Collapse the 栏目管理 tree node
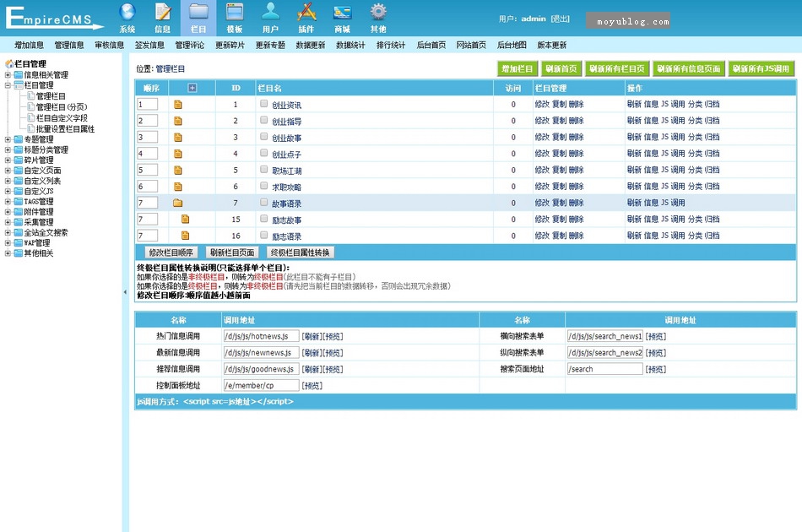Viewport: 802px width, 532px height. (8, 85)
